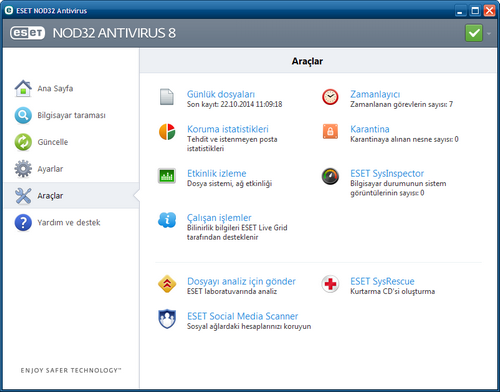Click the ESET SysInspector gauge icon
The image size is (500, 392).
pos(330,176)
